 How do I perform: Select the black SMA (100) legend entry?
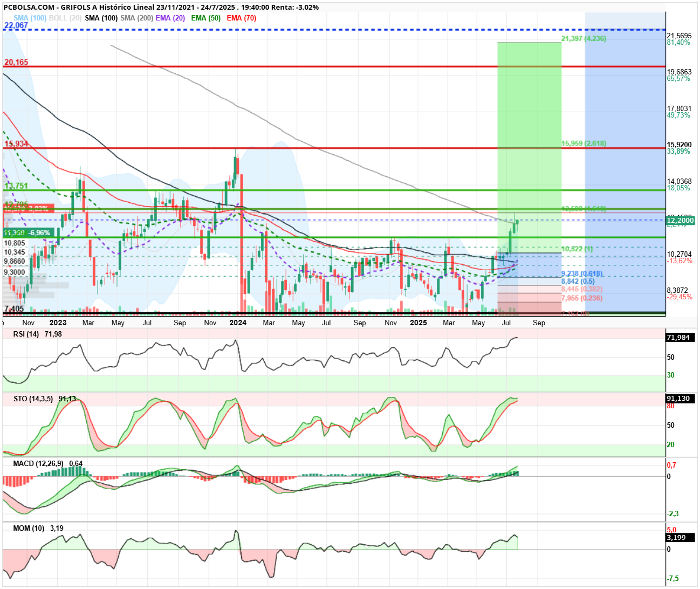point(101,18)
